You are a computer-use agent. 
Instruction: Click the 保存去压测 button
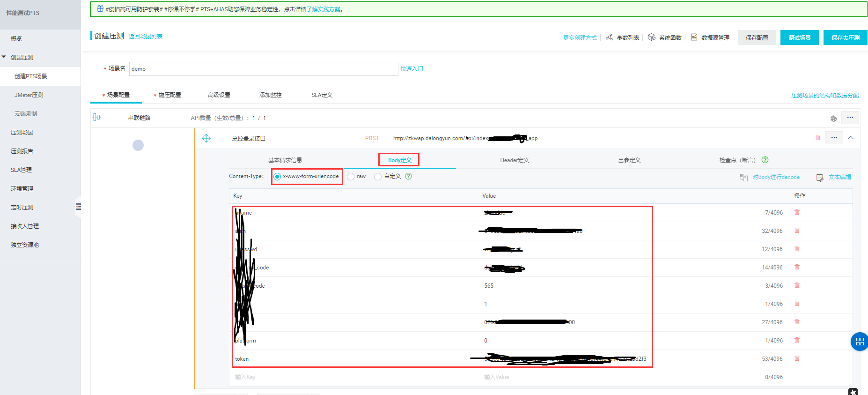[845, 37]
